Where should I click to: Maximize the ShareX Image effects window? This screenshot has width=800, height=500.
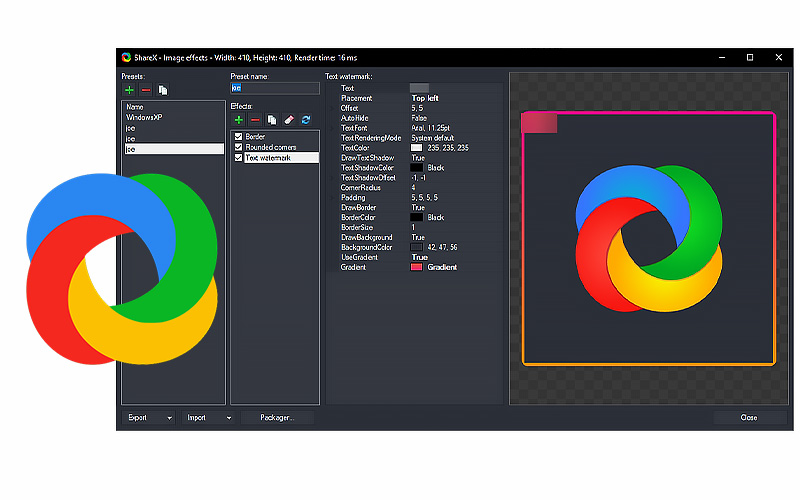(750, 58)
